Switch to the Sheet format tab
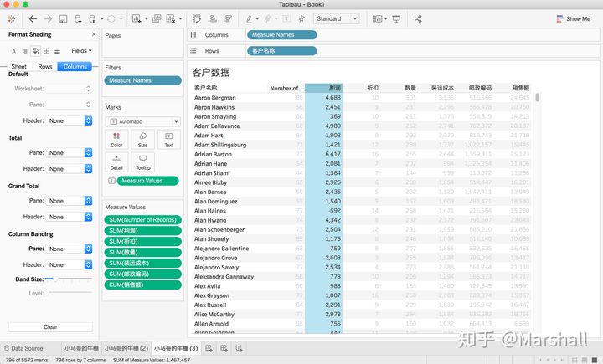 tap(18, 66)
